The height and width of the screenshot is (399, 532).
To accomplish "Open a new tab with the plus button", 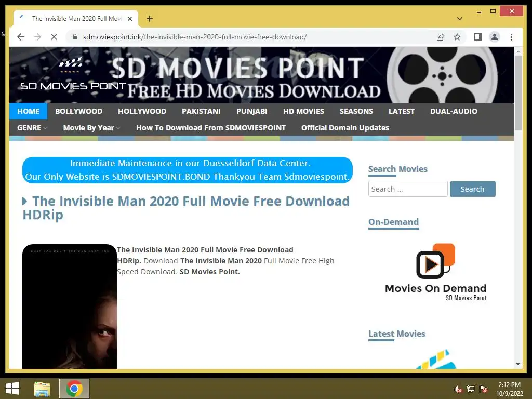I will [x=150, y=19].
